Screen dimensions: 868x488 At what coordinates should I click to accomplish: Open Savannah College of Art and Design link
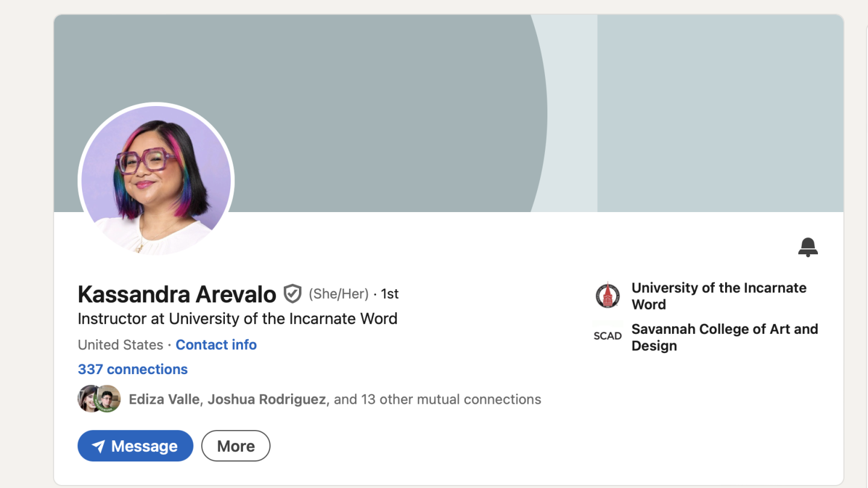coord(725,337)
